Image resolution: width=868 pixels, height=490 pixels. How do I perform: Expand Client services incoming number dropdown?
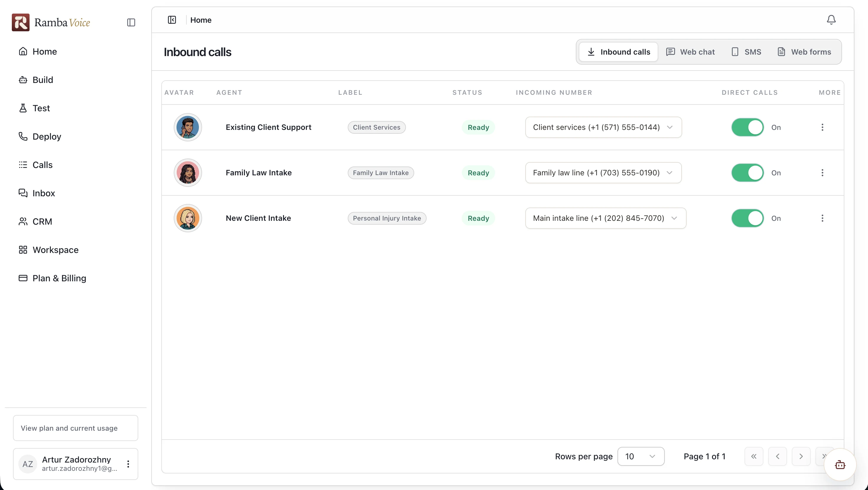point(603,127)
